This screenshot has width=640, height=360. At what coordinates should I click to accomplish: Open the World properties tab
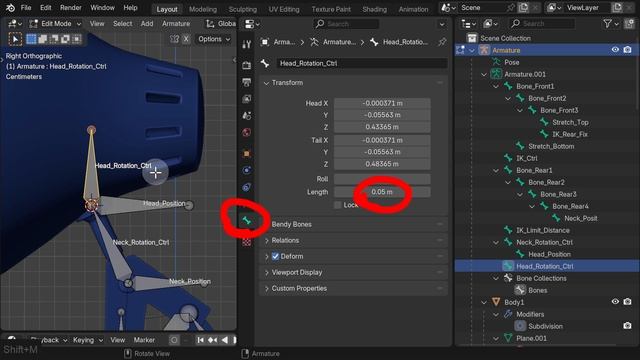coord(247,132)
